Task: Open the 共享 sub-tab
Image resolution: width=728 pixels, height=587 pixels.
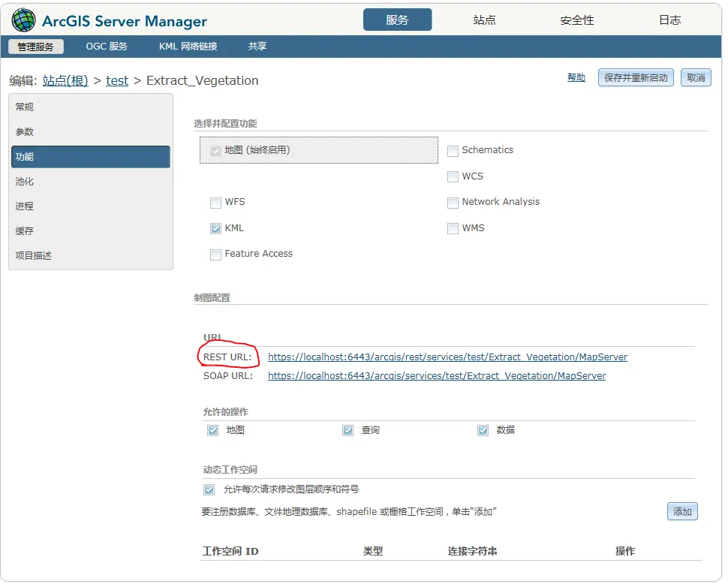Action: pyautogui.click(x=257, y=47)
